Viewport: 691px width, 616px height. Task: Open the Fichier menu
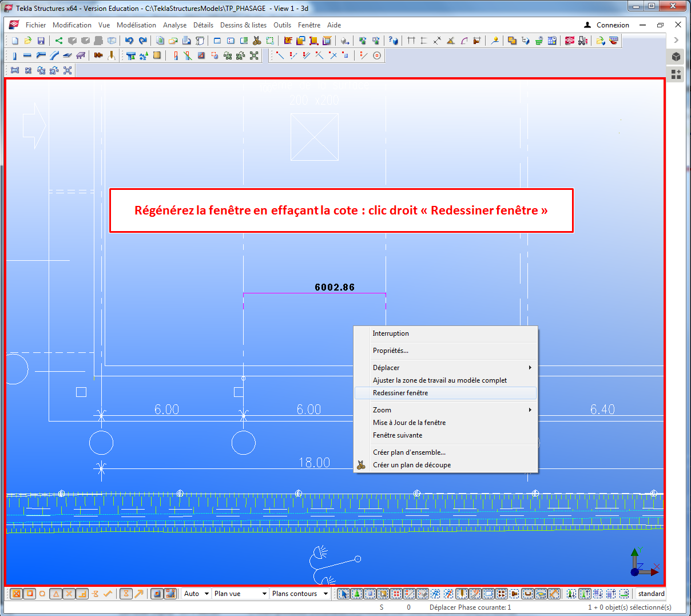coord(35,25)
